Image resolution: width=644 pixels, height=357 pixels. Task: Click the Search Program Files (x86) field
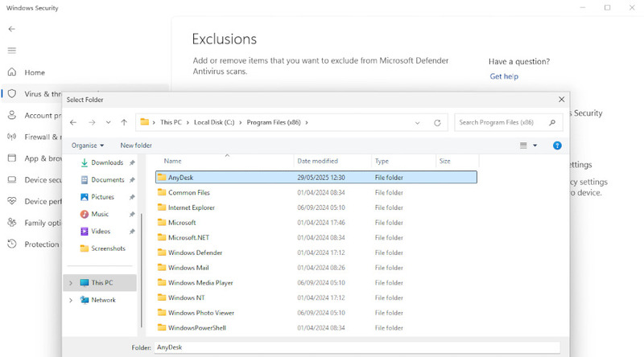coord(509,122)
